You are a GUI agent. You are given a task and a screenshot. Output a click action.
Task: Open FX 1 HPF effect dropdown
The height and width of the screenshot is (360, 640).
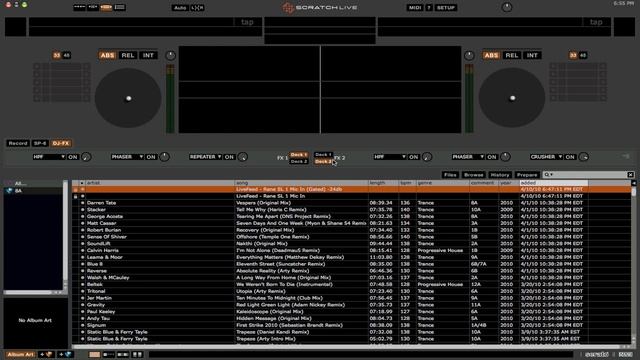tap(49, 157)
